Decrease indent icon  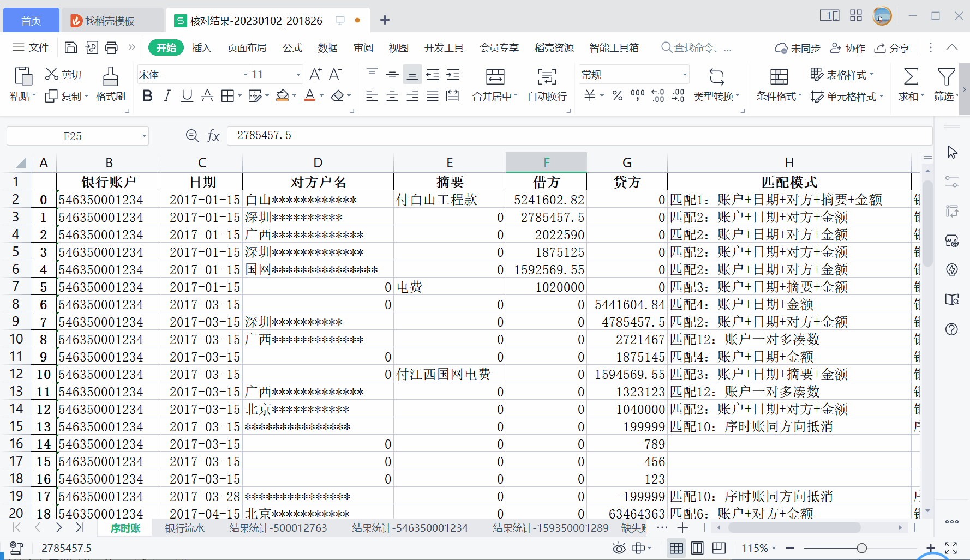tap(433, 74)
